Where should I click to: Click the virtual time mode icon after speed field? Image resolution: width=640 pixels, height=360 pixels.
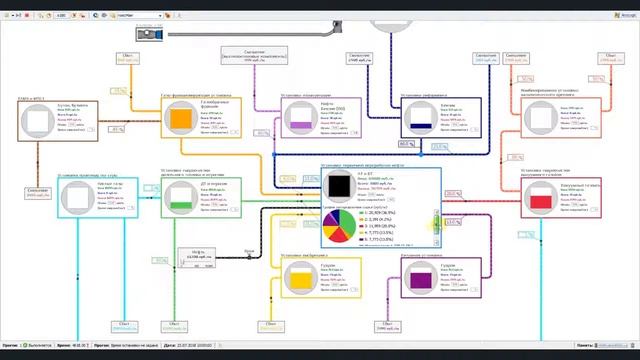click(74, 16)
